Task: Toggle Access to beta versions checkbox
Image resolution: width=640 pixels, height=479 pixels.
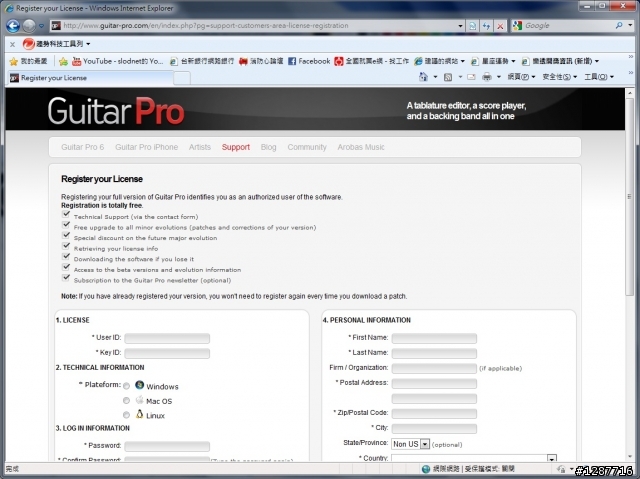Action: (66, 267)
